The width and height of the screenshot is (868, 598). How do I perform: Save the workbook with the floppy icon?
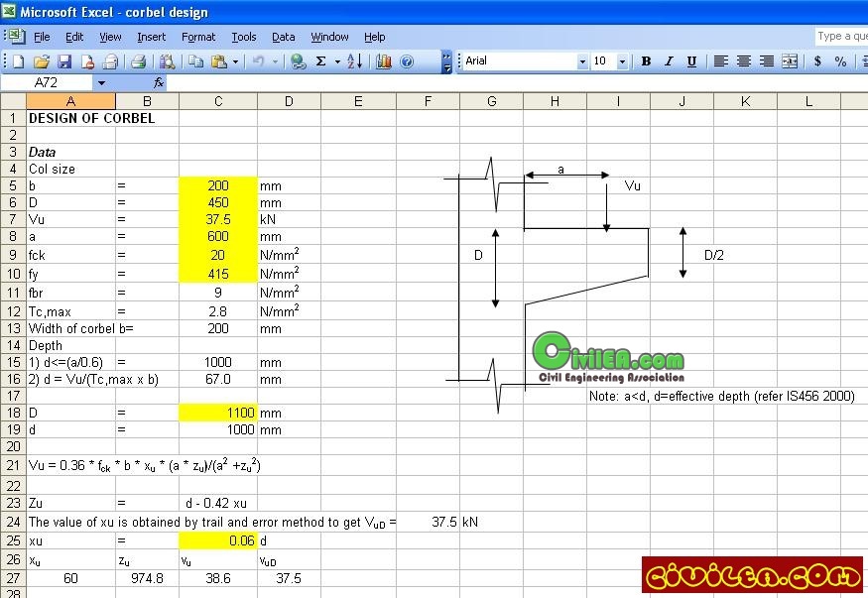coord(64,61)
